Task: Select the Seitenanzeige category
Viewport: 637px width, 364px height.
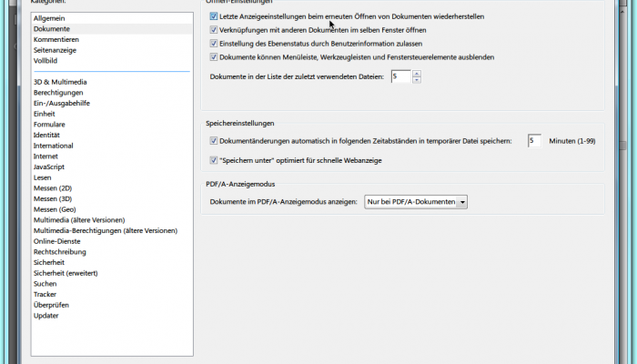Action: coord(55,50)
